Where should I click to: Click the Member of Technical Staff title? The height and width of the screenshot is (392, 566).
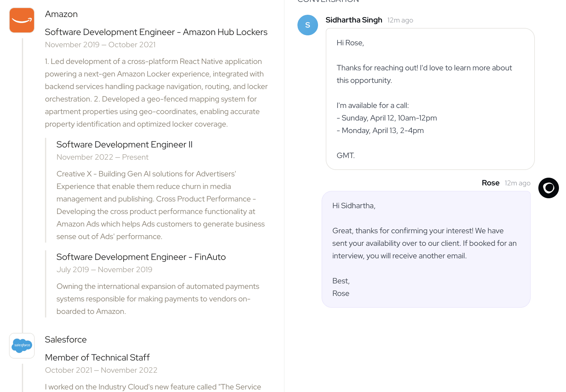(97, 358)
